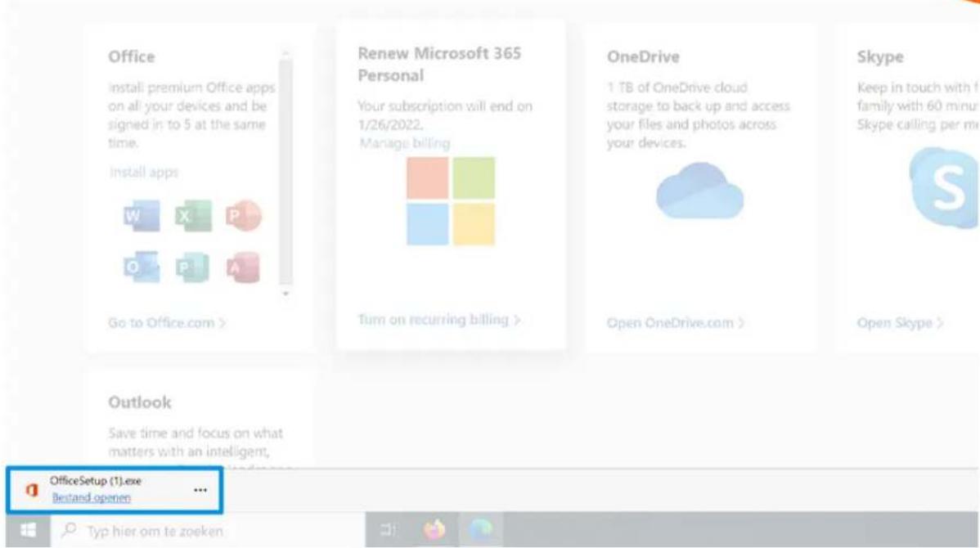This screenshot has width=980, height=548.
Task: Click the Office icon beside OfficeSetup (1).exe
Action: (x=31, y=491)
